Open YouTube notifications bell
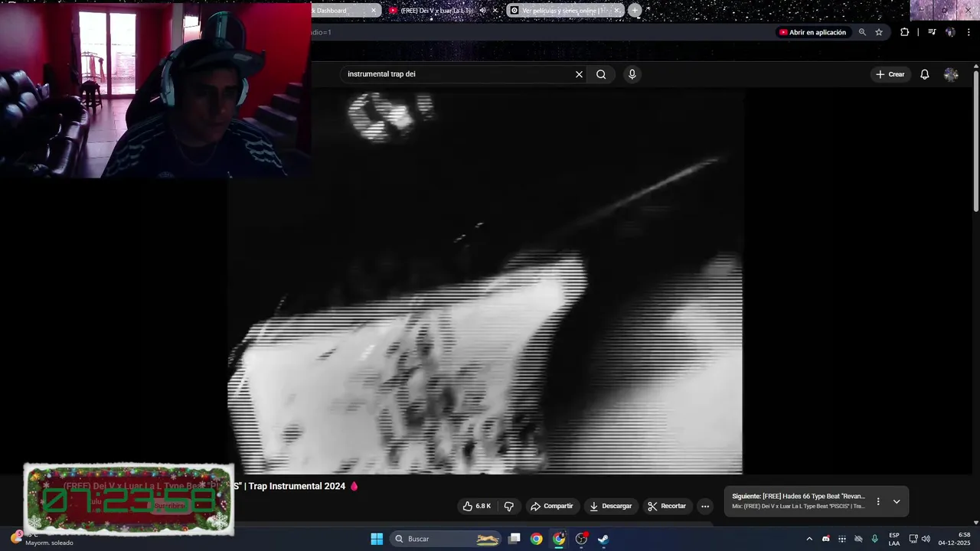Viewport: 980px width, 551px height. pyautogui.click(x=925, y=74)
